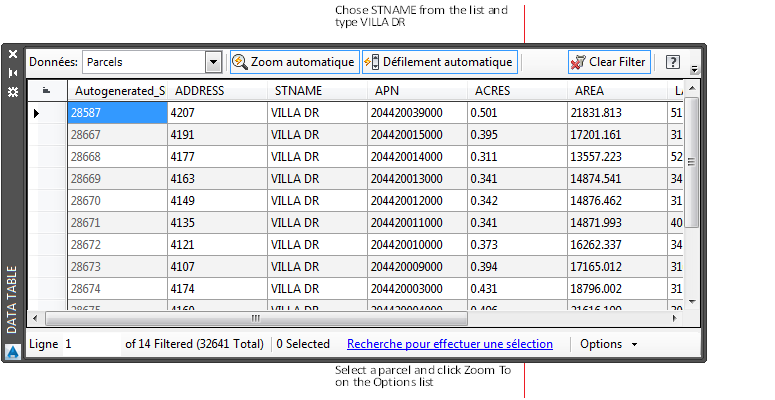Viewport: 775px width, 400px height.
Task: Select area cell 17165.012
Action: pos(617,267)
